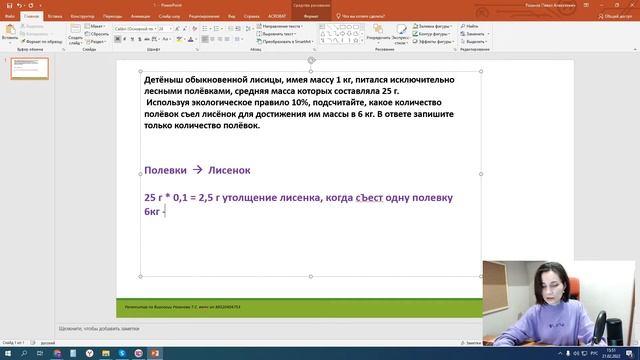The image size is (640, 360).
Task: Open Windows Start menu
Action: [x=8, y=353]
